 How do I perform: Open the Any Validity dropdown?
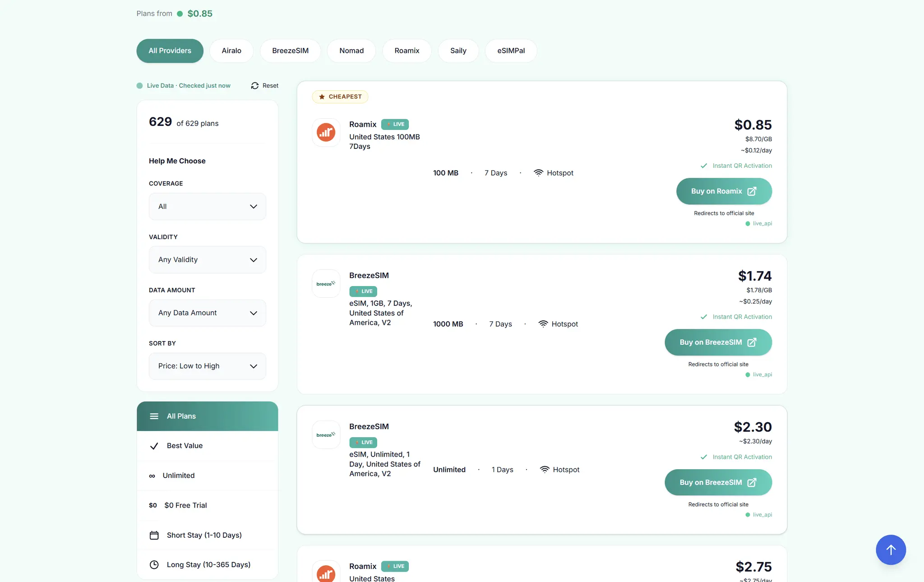tap(208, 260)
